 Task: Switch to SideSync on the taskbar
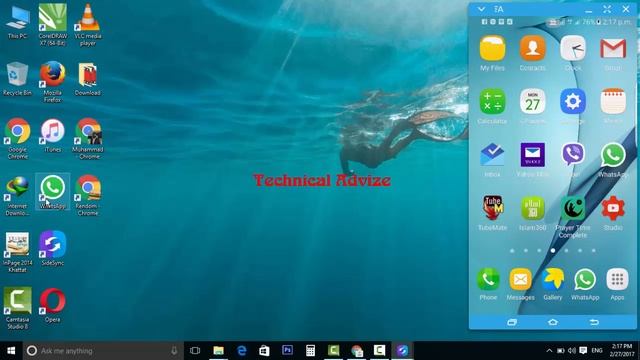point(402,351)
